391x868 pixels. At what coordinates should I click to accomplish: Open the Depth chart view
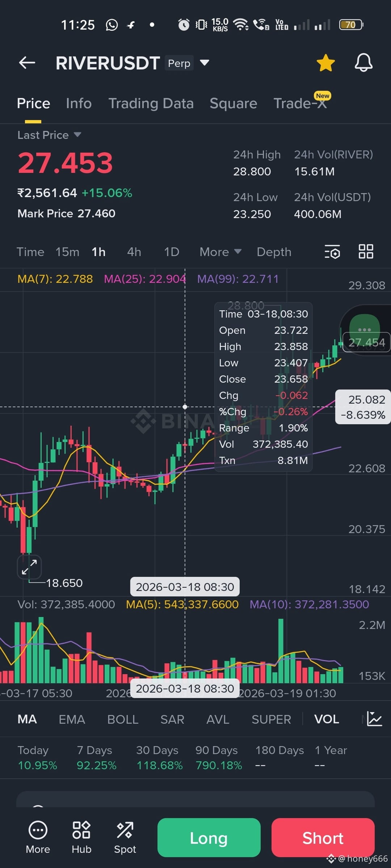pos(274,252)
